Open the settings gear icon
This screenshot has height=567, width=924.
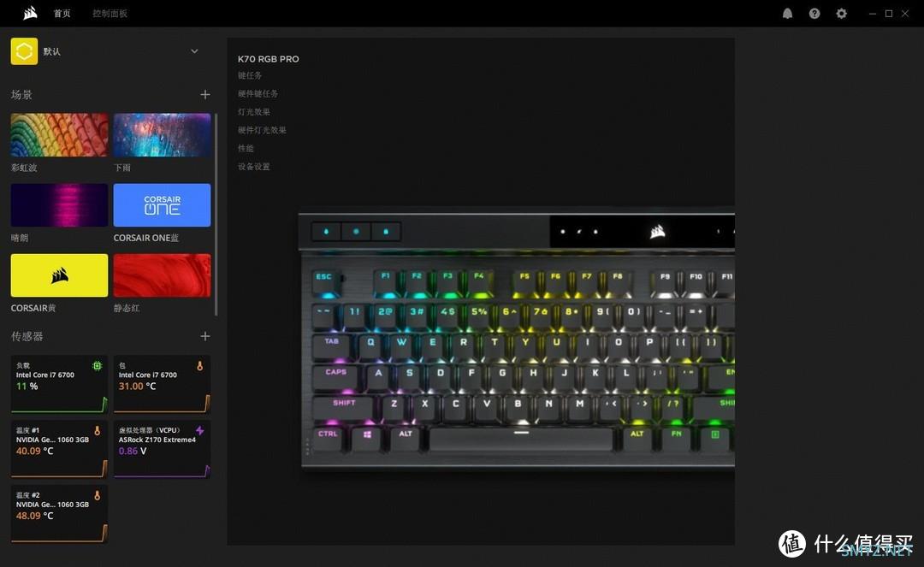point(842,14)
